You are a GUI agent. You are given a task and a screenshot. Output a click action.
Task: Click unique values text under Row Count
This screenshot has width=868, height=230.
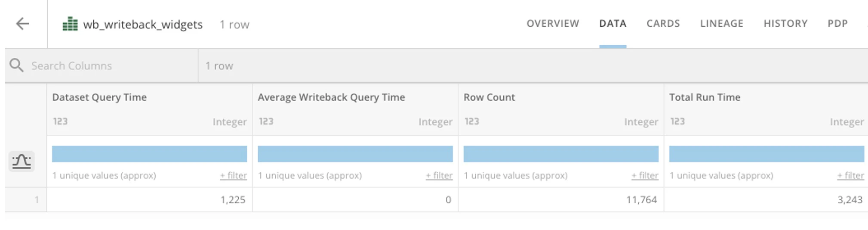point(516,175)
